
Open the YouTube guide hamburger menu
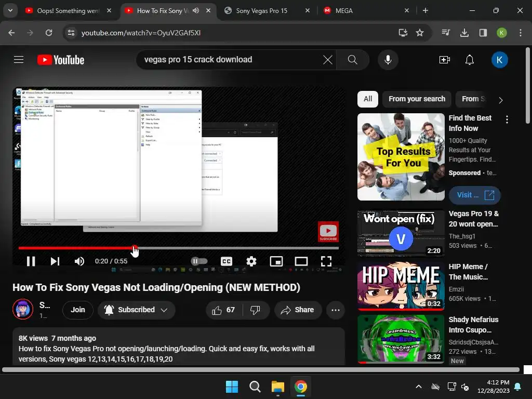pos(19,60)
